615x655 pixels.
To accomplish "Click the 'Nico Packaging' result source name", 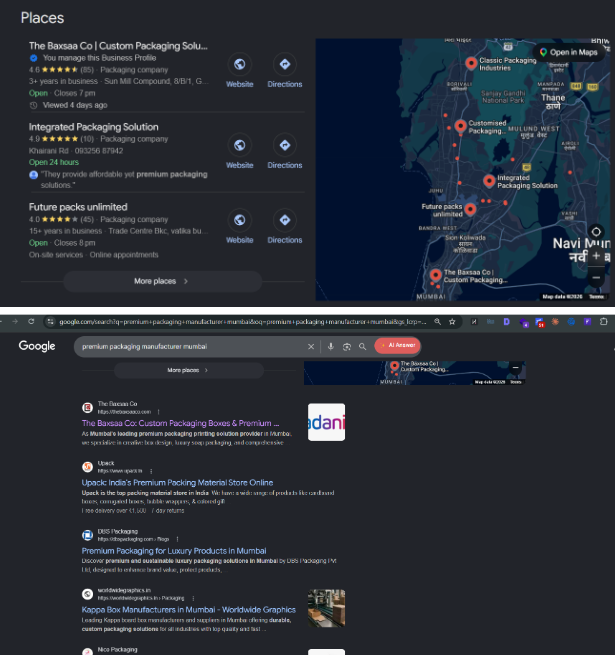I will click(117, 650).
